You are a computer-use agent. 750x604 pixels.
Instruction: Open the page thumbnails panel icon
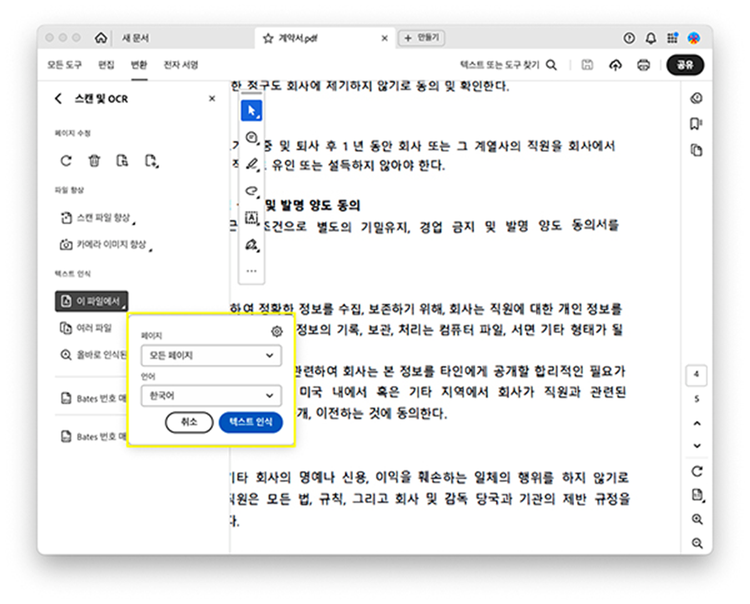(696, 150)
